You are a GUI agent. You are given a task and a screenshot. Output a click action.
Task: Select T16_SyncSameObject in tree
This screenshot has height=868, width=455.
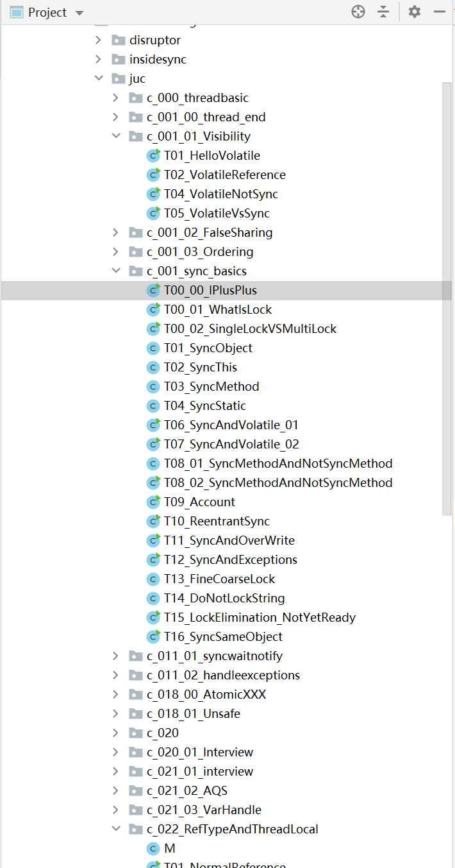[x=223, y=636]
